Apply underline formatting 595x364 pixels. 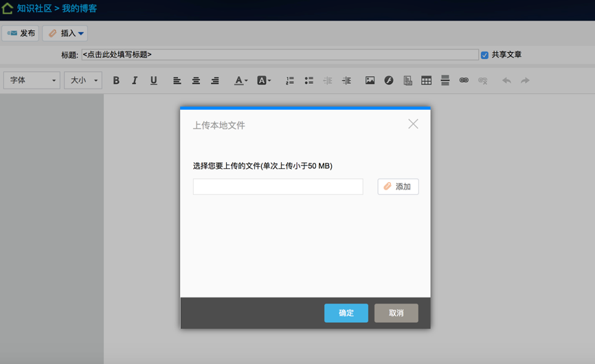click(x=153, y=80)
